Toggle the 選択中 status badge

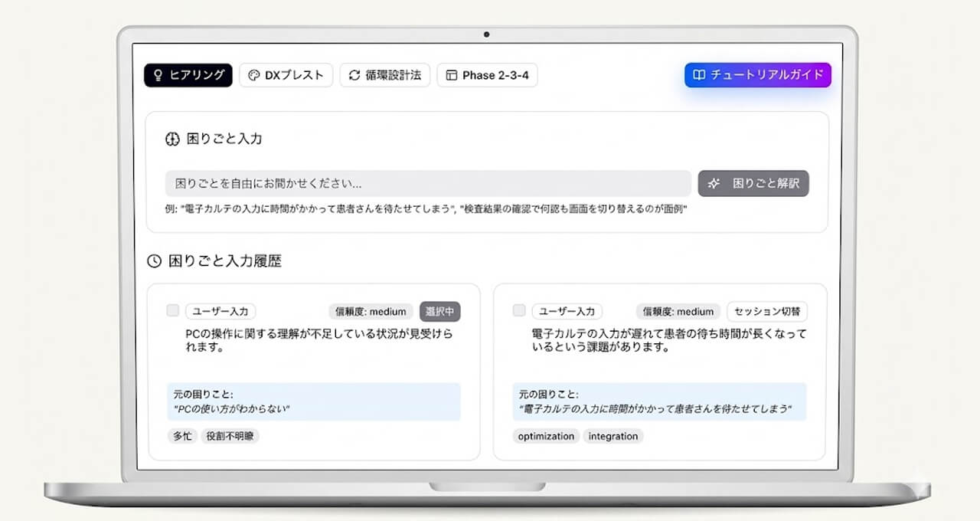tap(440, 311)
